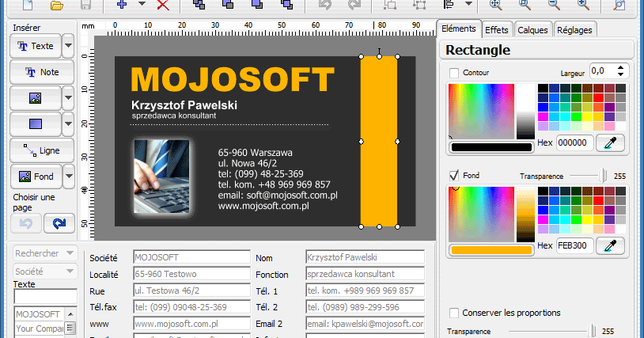Click the Fond Hex field showing FEB300
The width and height of the screenshot is (644, 338).
point(574,245)
